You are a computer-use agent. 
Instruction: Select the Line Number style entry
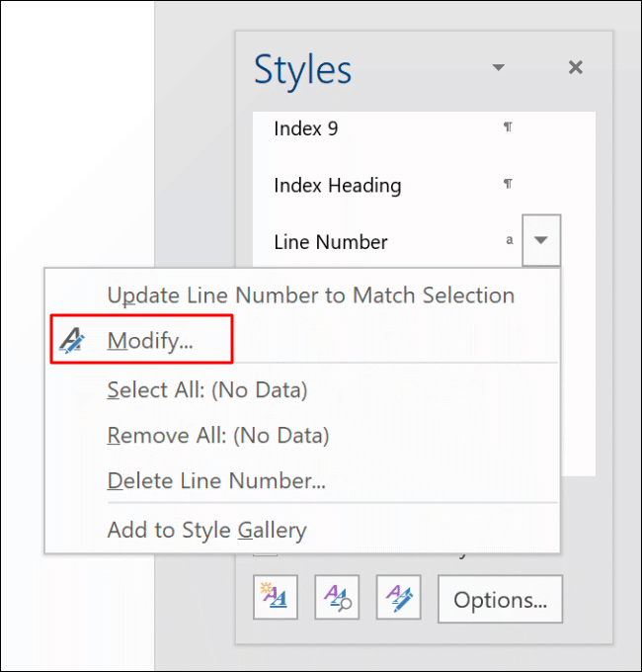point(330,241)
